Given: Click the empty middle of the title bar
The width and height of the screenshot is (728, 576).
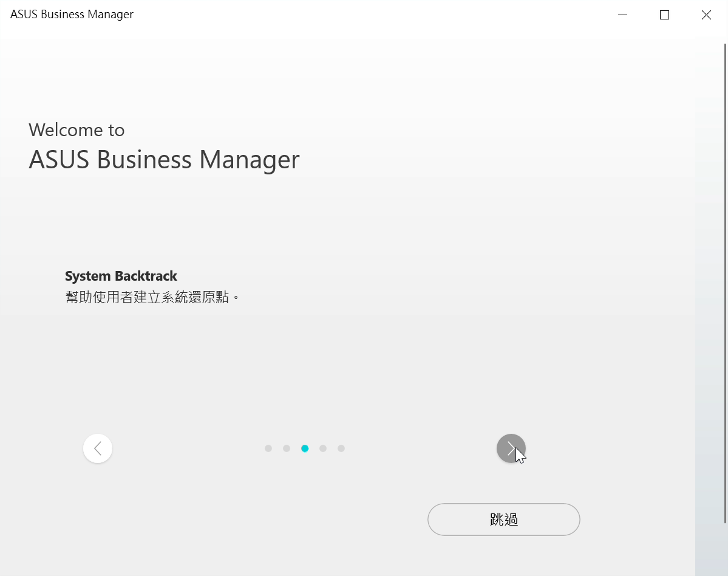Looking at the screenshot, I should coord(364,15).
